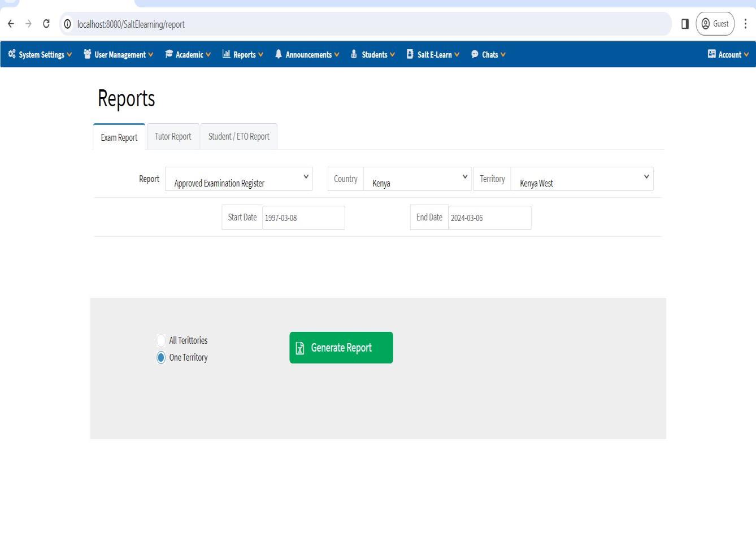
Task: Click the Announcements bell icon
Action: tap(279, 54)
